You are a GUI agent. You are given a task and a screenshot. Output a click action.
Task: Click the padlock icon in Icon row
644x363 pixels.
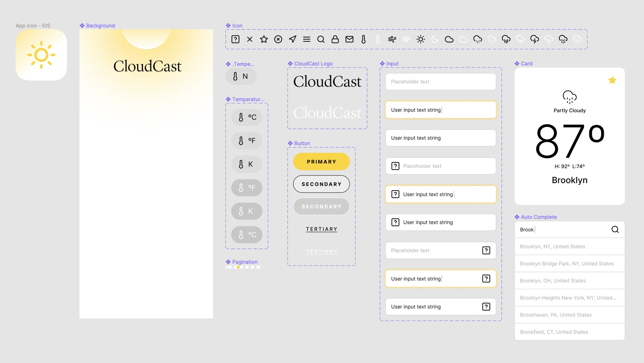coord(335,39)
